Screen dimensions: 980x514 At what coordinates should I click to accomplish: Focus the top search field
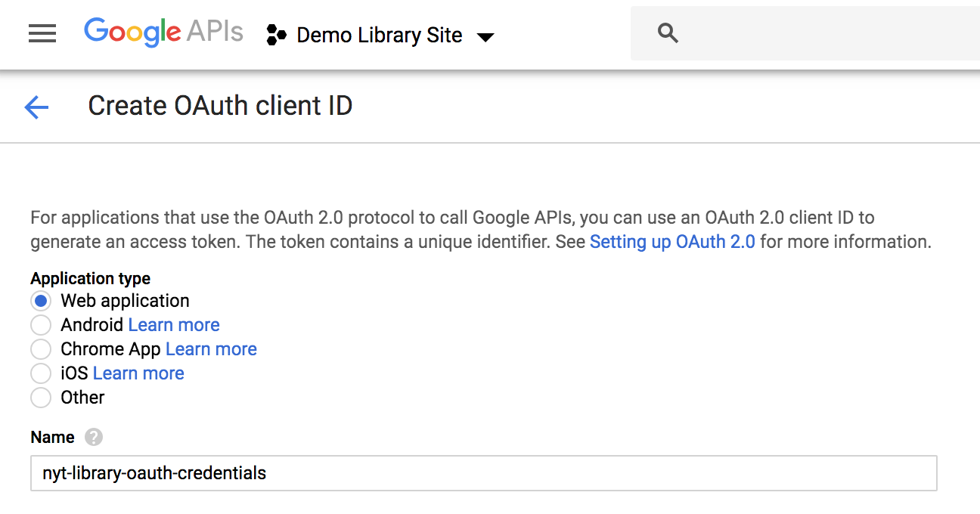pyautogui.click(x=805, y=33)
